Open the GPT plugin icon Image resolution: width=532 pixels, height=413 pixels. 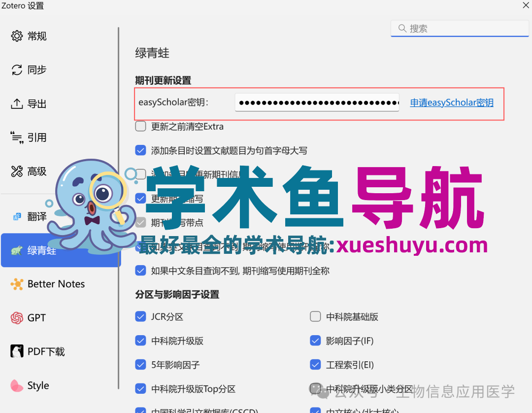(x=17, y=318)
